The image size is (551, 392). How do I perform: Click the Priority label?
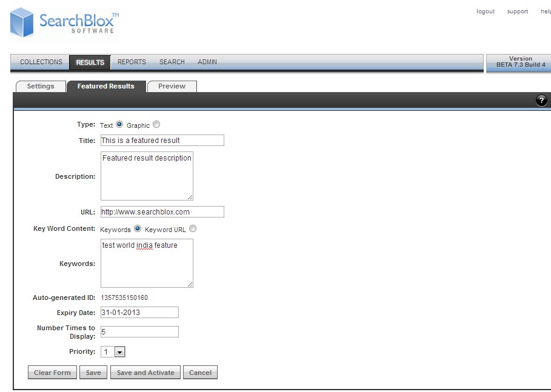point(82,351)
